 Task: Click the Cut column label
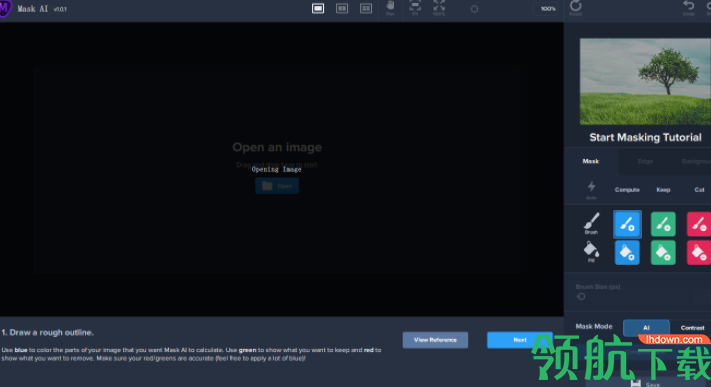699,190
